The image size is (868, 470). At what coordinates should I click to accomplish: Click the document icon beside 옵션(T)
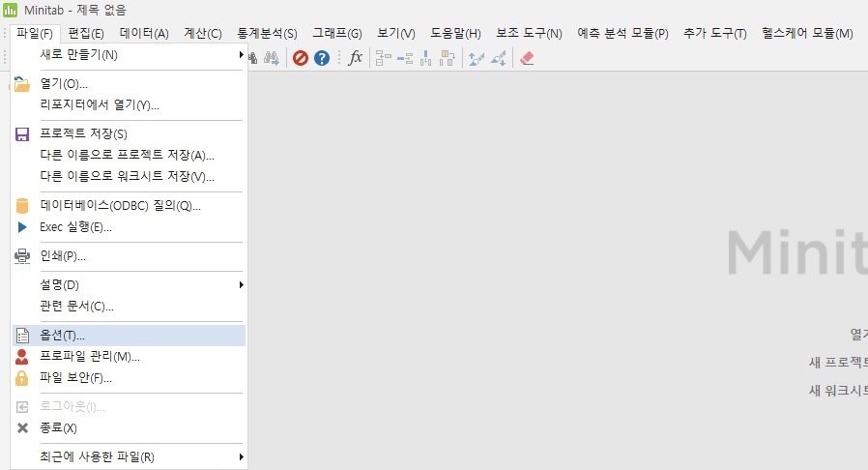pos(22,336)
